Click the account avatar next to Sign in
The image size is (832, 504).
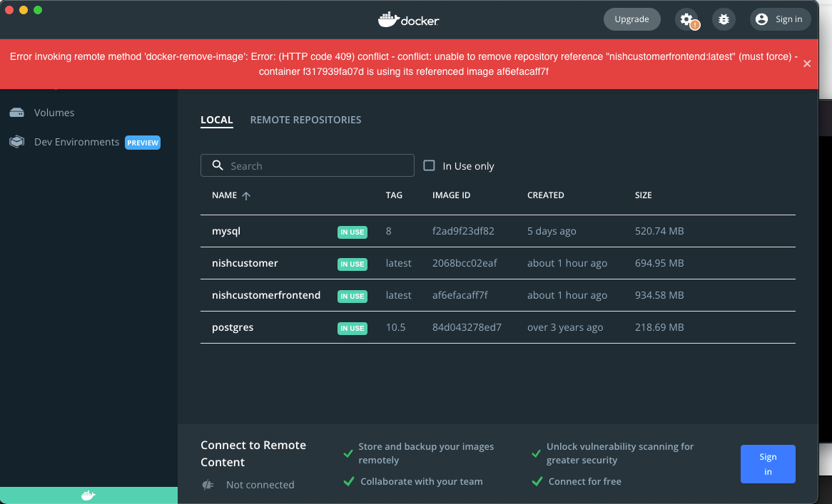[x=761, y=19]
